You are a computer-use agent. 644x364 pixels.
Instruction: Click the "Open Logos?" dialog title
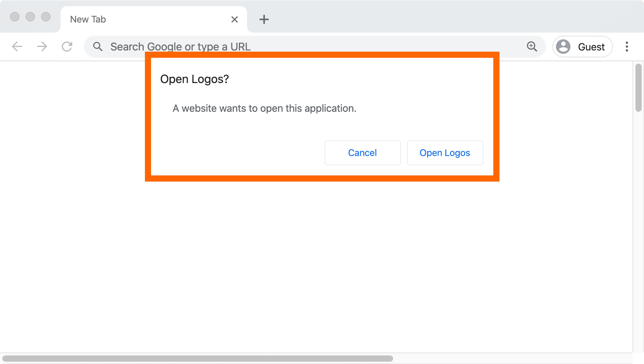click(195, 79)
